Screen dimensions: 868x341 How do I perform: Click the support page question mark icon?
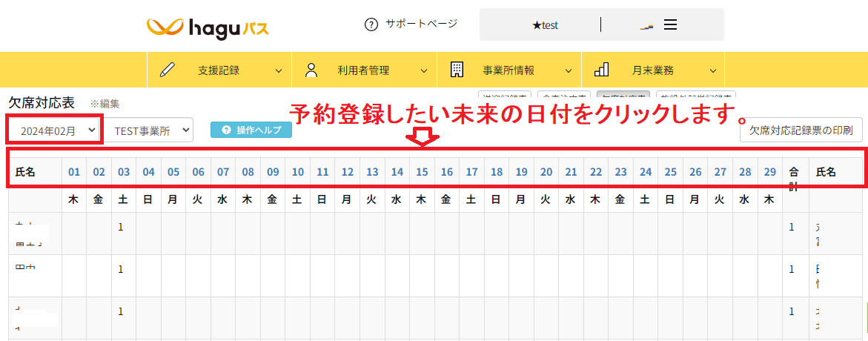point(371,24)
